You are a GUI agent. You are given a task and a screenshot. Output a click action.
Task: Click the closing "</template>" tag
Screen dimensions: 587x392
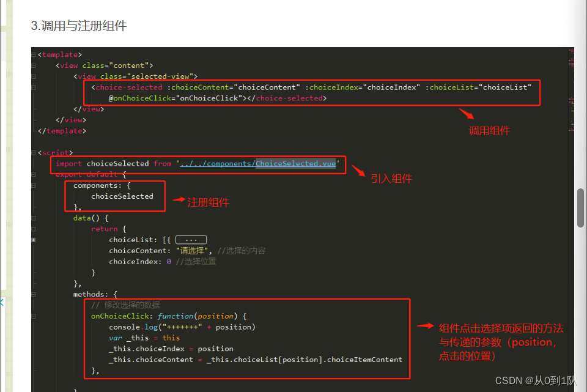pos(62,131)
